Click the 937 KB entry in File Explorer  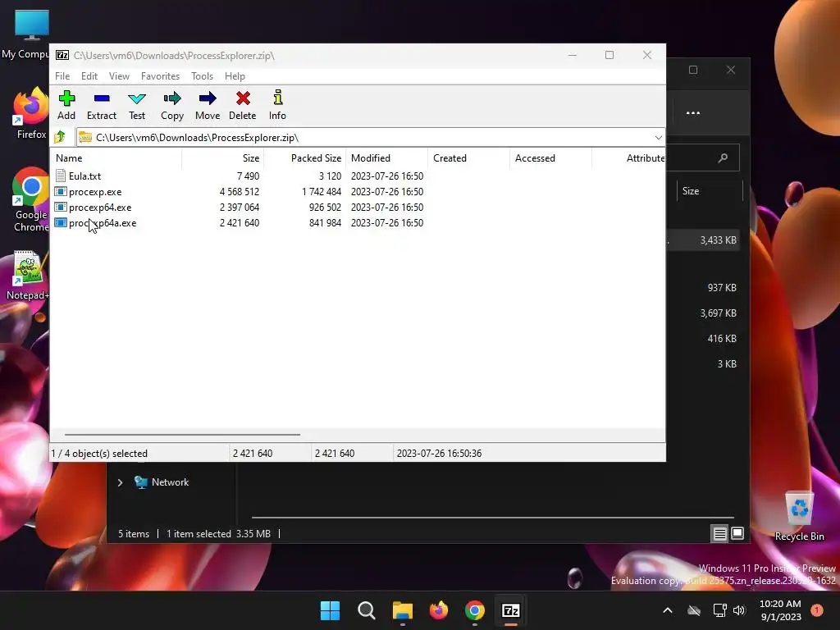(722, 288)
